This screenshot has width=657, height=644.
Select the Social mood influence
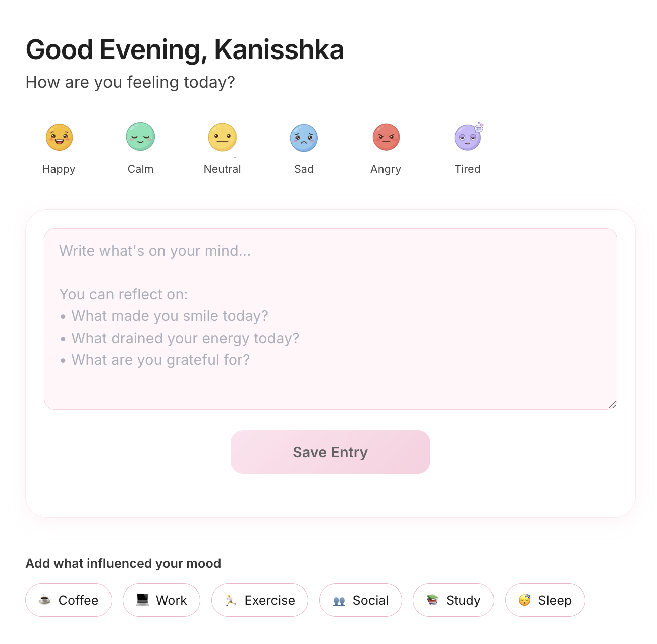360,600
